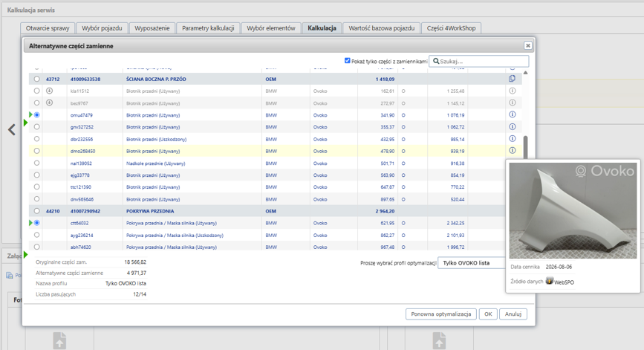Click download icon beside bez9767

pos(49,103)
